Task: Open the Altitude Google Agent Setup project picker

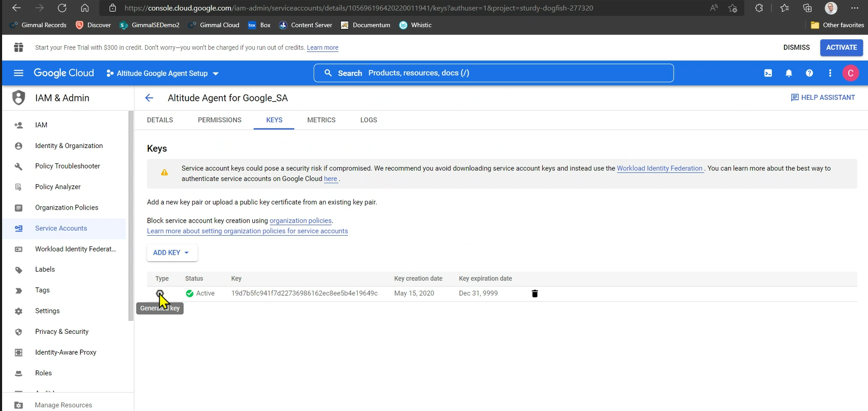Action: (x=162, y=73)
